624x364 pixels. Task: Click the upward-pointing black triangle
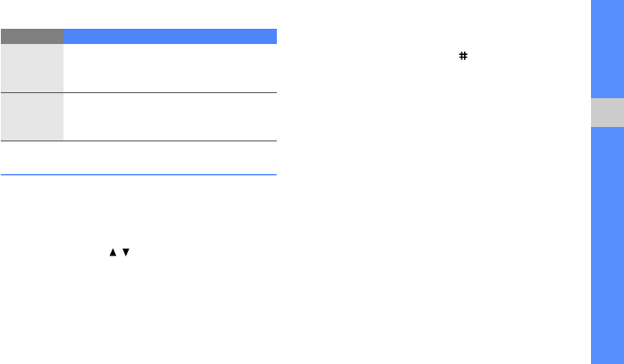click(113, 252)
